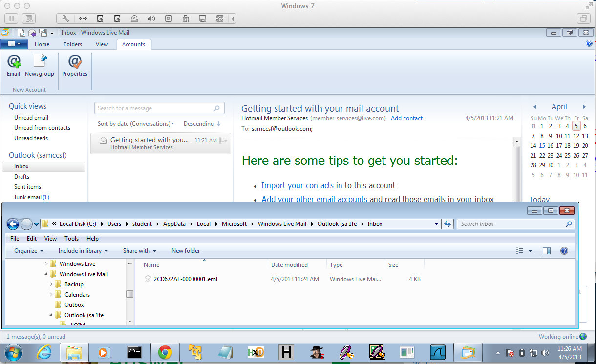
Task: Open Explorer help icon
Action: click(x=564, y=251)
